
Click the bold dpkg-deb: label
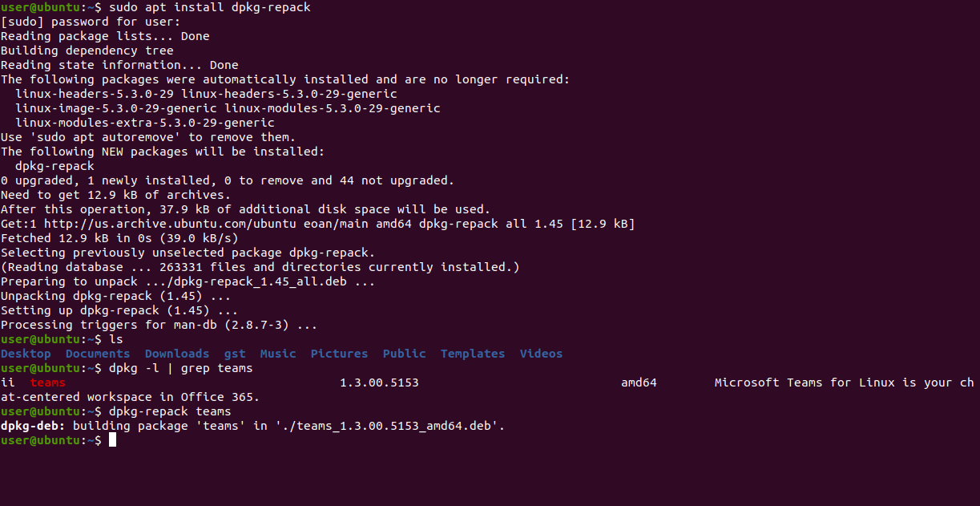click(33, 426)
